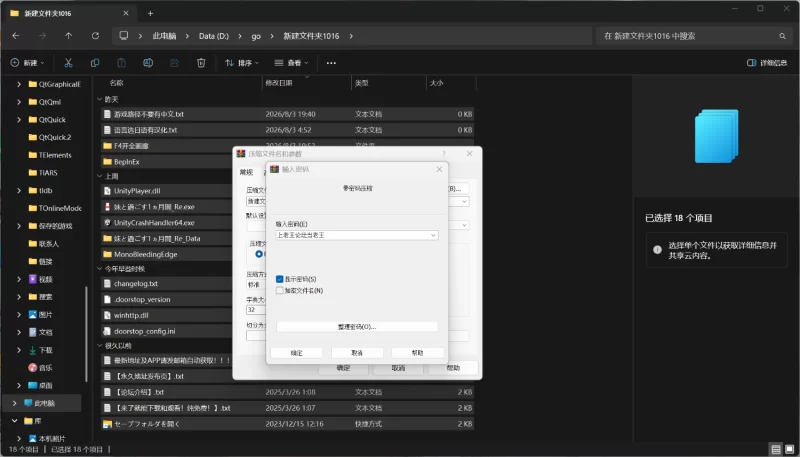
Task: Sort by the 类型 column header
Action: tap(362, 83)
